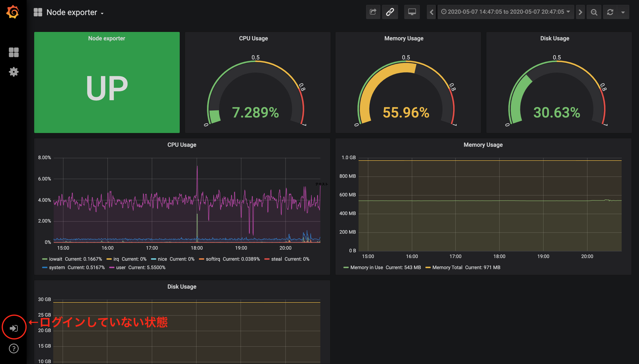Image resolution: width=639 pixels, height=364 pixels.
Task: Toggle the softirq series in the legend
Action: (213, 259)
